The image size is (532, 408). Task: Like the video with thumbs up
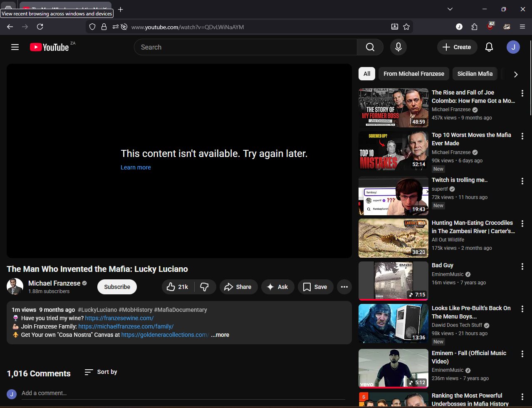click(x=178, y=287)
